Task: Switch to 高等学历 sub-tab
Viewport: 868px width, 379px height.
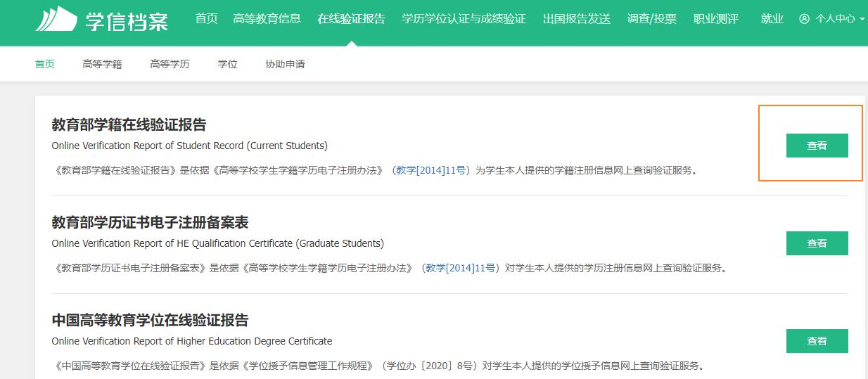Action: [170, 64]
